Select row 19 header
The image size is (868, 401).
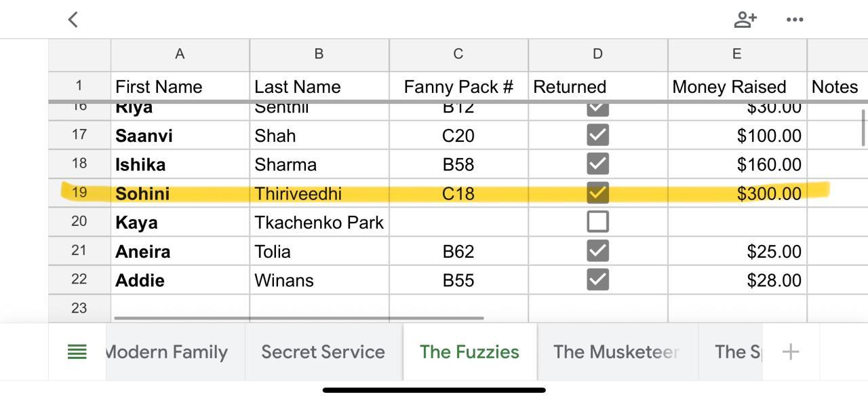79,193
